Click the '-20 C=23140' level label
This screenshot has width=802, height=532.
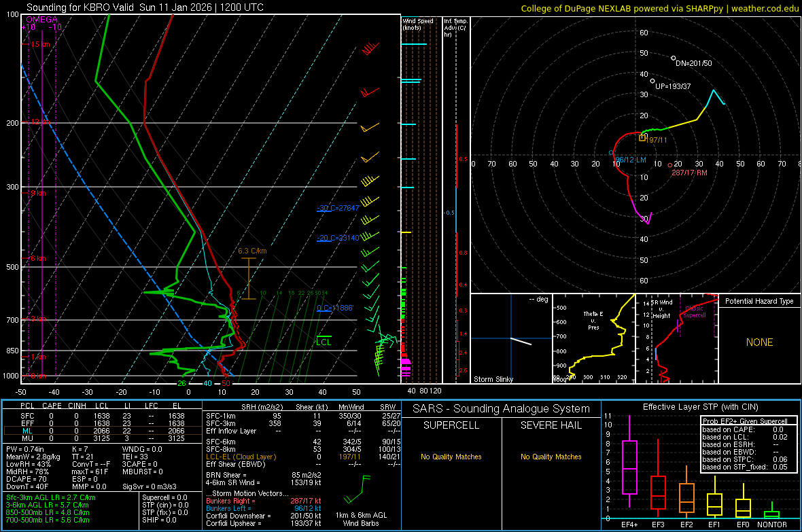[x=338, y=238]
